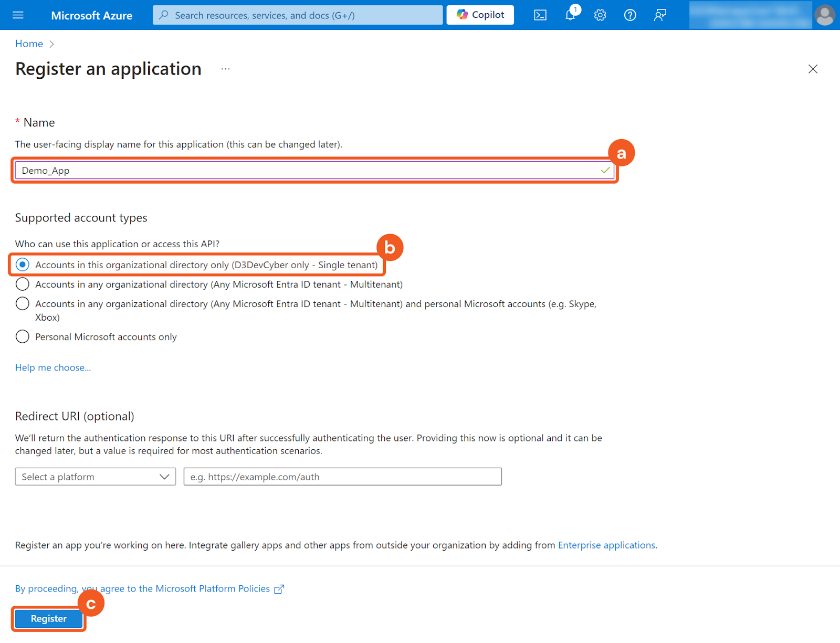Click the Register button
Screen dimensions: 840x643
click(x=49, y=618)
